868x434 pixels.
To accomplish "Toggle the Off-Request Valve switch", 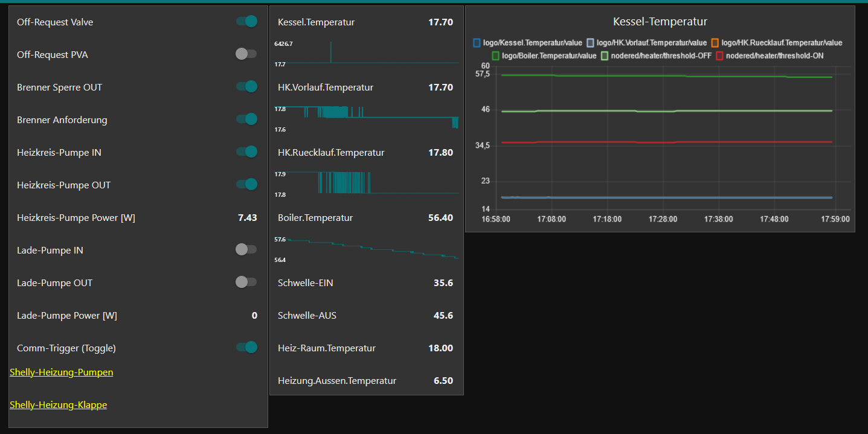I will click(246, 22).
